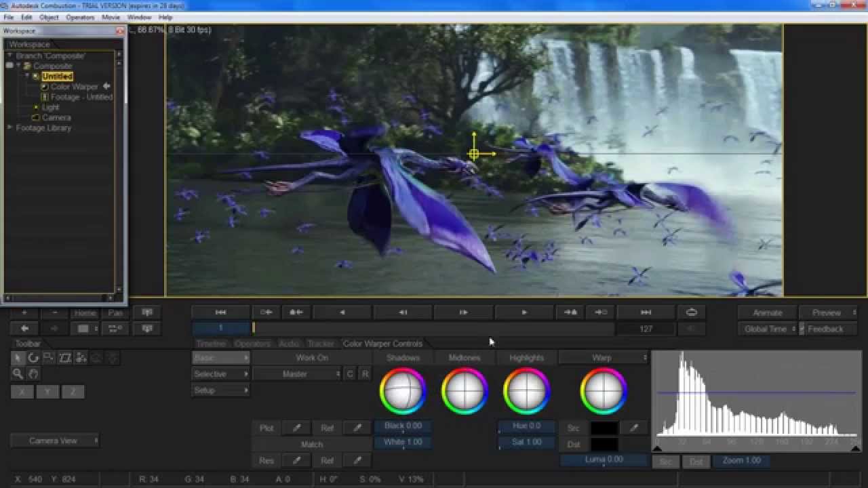The width and height of the screenshot is (868, 488).
Task: Click the Highlights color wheel
Action: coord(526,391)
